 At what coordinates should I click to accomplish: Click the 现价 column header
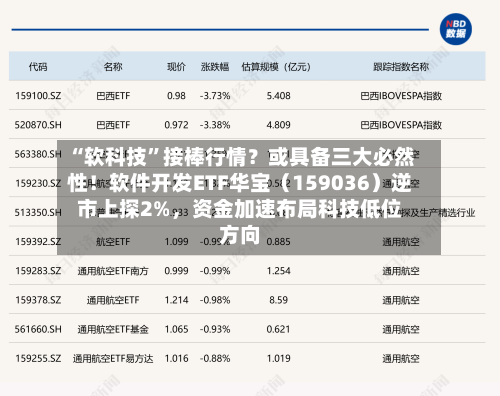[176, 67]
